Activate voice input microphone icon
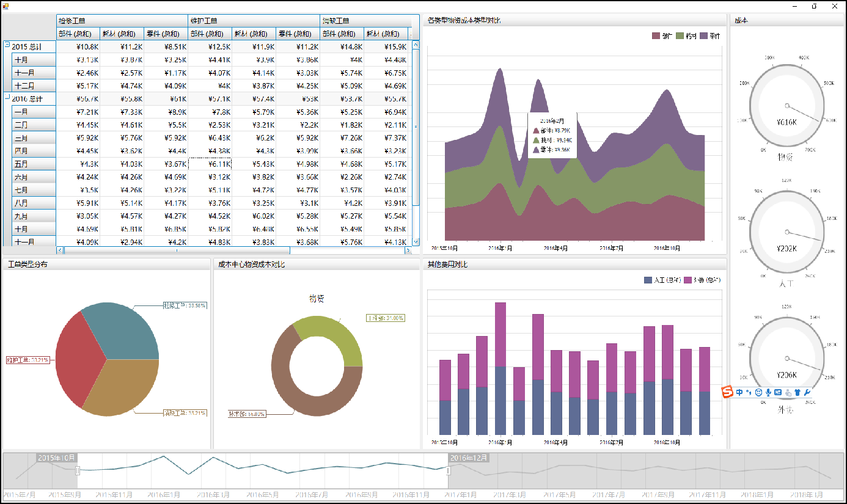This screenshot has height=504, width=847. [768, 392]
